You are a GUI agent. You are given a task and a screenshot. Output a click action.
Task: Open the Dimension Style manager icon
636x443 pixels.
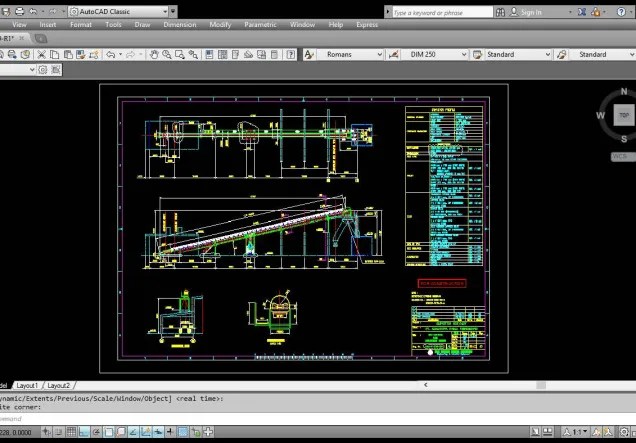393,54
